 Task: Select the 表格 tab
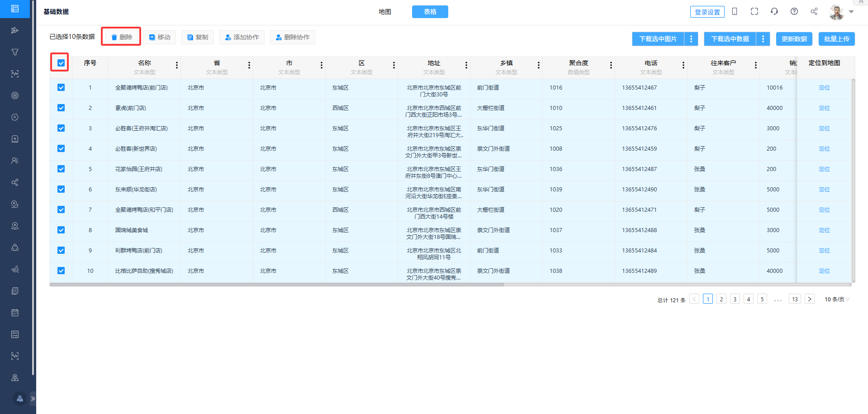click(x=430, y=12)
